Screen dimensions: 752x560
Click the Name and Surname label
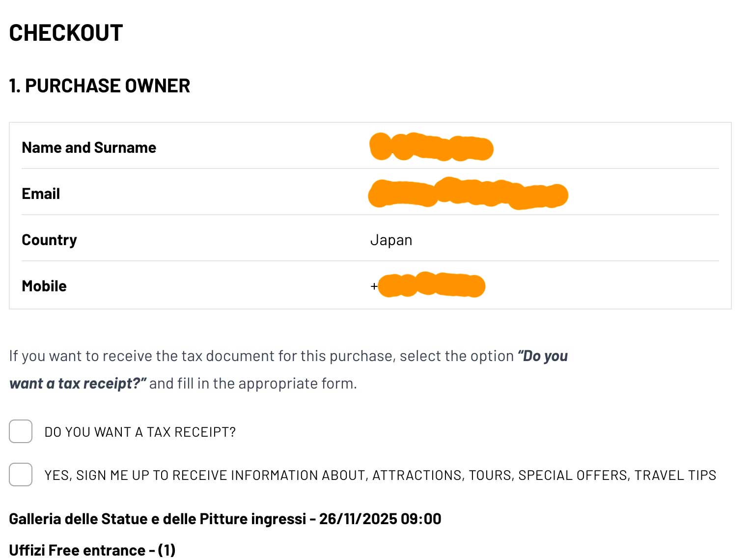pos(89,147)
